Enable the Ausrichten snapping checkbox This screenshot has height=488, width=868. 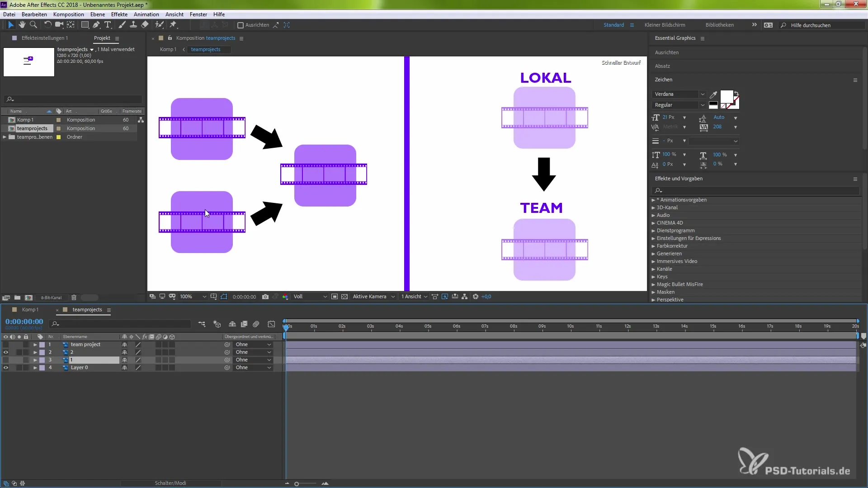[241, 25]
